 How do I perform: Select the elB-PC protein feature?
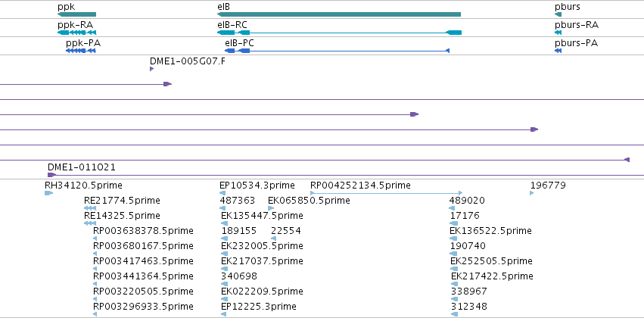(x=338, y=51)
